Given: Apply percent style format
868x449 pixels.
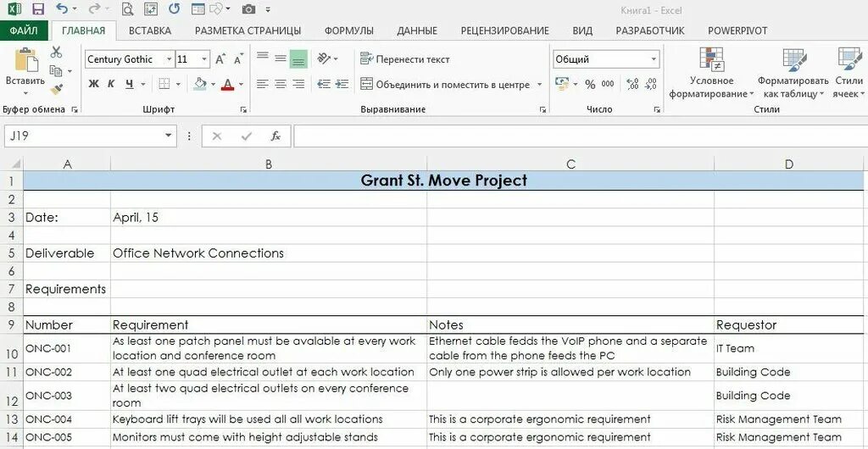Looking at the screenshot, I should (590, 84).
